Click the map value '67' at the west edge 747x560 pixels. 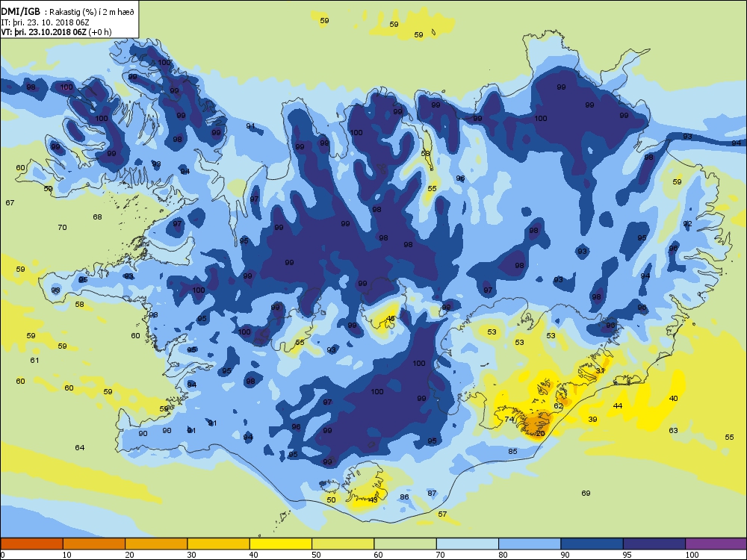point(10,202)
